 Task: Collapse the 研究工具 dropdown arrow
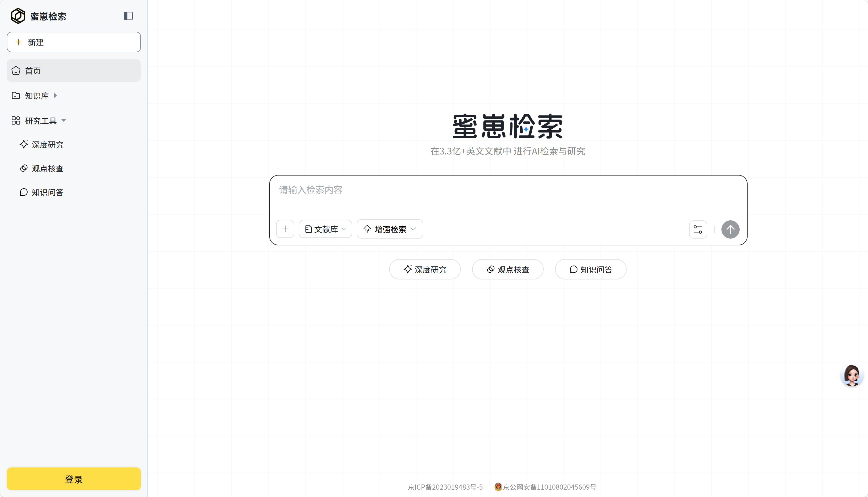(x=64, y=120)
